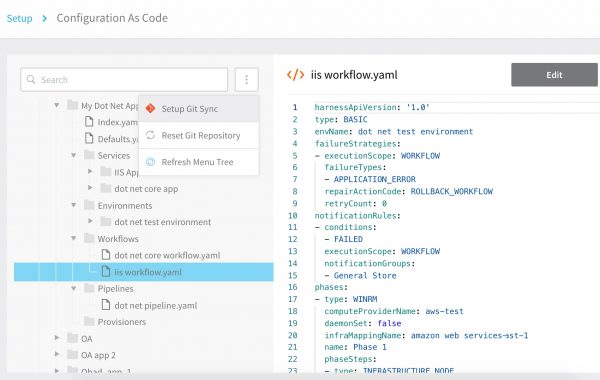
Task: Click the Reset Git Repository circular arrow icon
Action: tap(150, 135)
